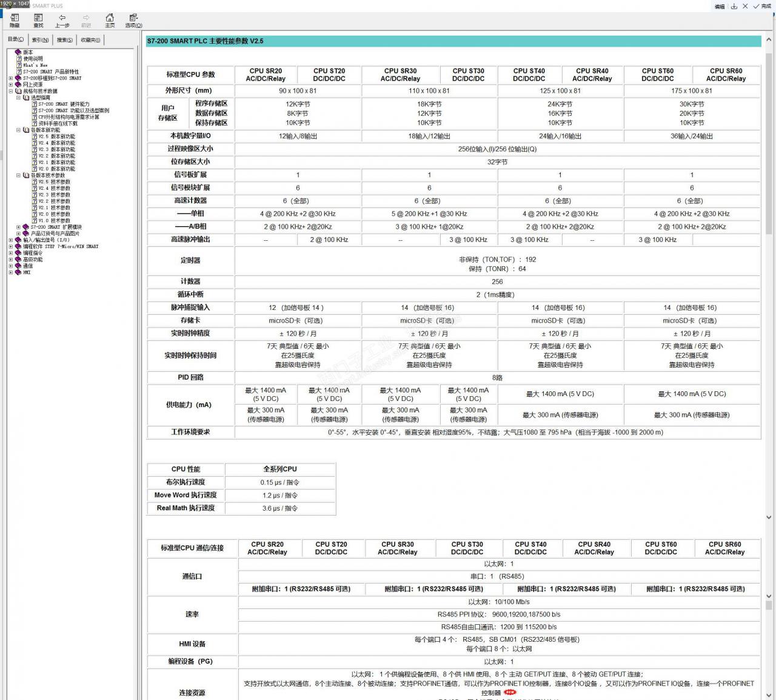776x700 pixels.
Task: Expand the 网上资源 tree node
Action: point(10,84)
